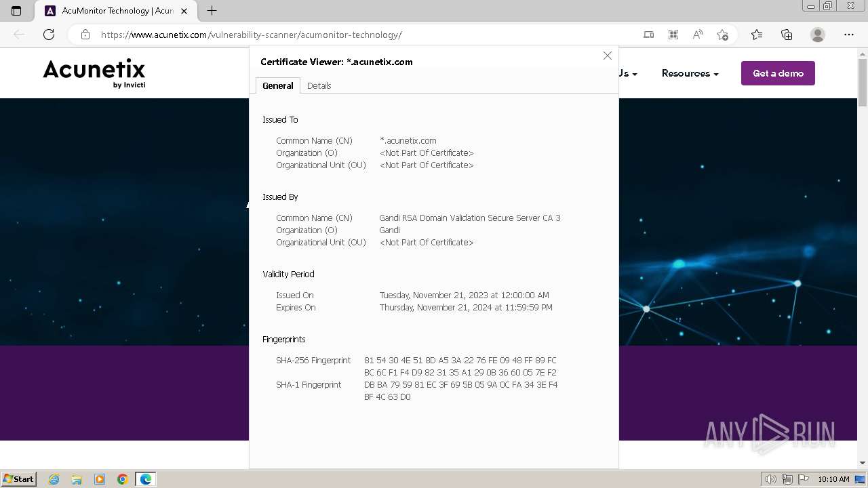The width and height of the screenshot is (868, 488).
Task: Click the issuer Organization value Gandi
Action: tap(389, 230)
